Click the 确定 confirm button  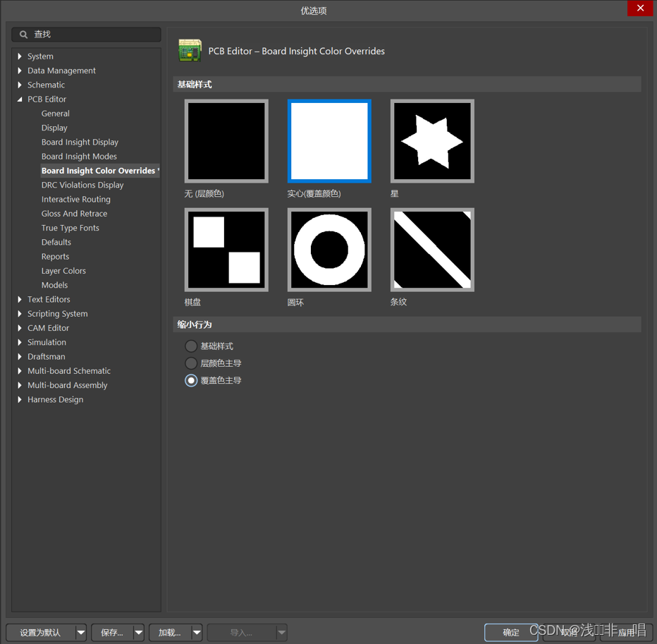tap(511, 632)
